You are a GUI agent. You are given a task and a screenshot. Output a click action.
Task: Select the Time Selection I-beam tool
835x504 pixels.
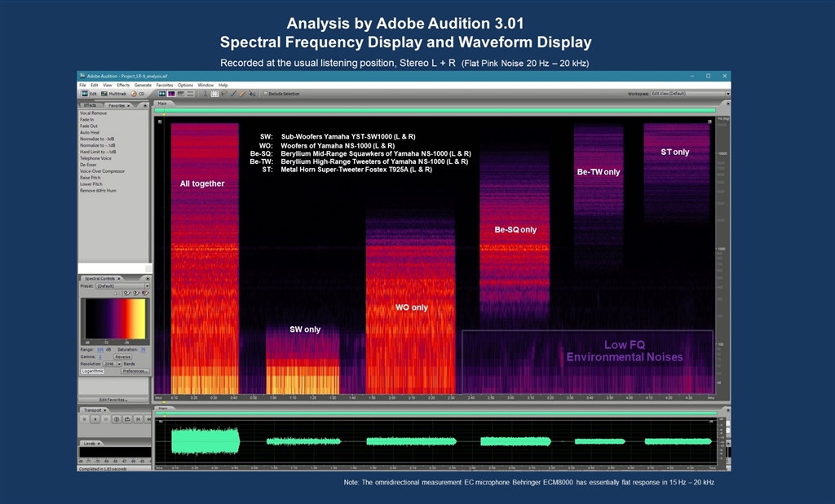click(205, 94)
